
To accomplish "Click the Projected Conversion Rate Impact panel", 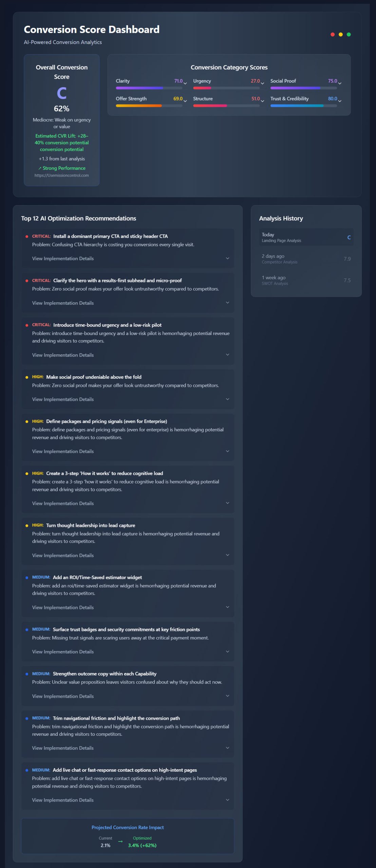I will pos(128,836).
